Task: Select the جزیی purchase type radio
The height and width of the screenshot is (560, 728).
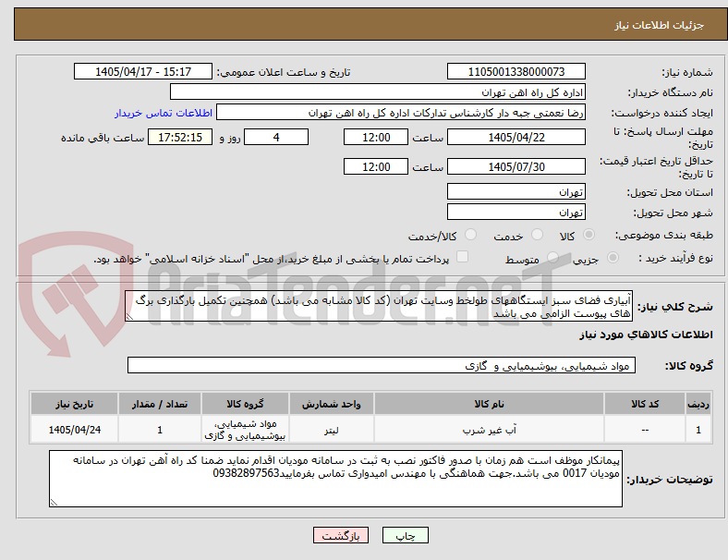Action: point(613,257)
